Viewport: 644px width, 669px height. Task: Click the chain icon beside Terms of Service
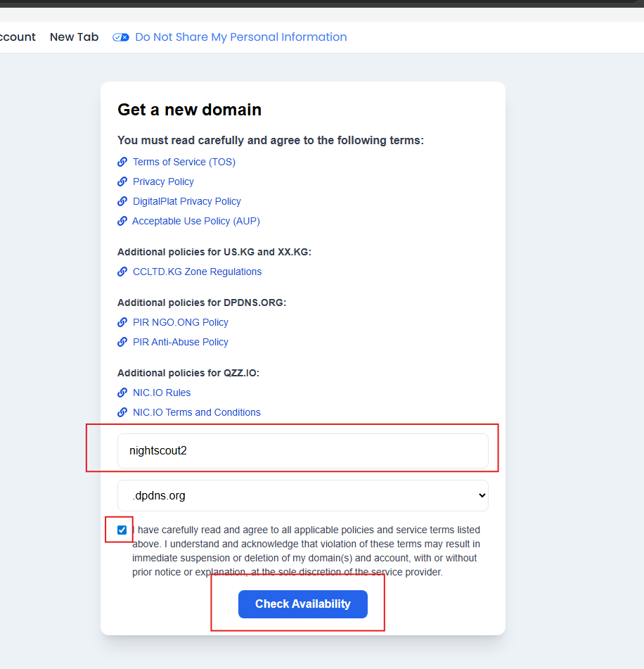[x=122, y=162]
